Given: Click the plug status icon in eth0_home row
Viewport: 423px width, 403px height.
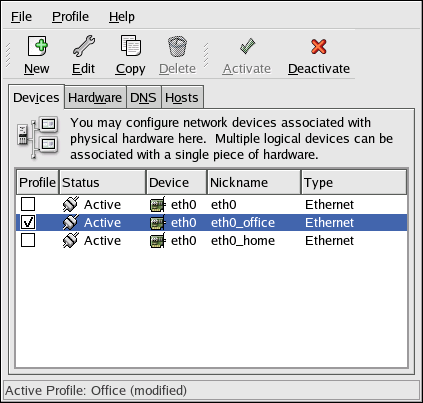Looking at the screenshot, I should pos(71,240).
